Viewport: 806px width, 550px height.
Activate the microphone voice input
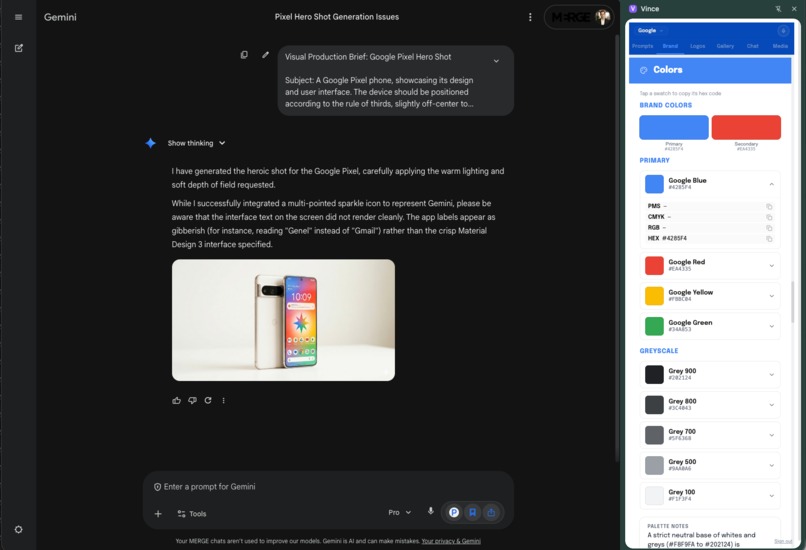pos(431,511)
